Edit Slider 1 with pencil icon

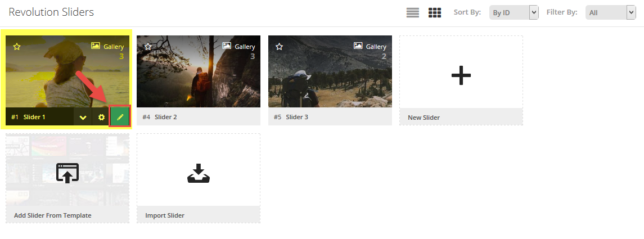click(x=120, y=117)
